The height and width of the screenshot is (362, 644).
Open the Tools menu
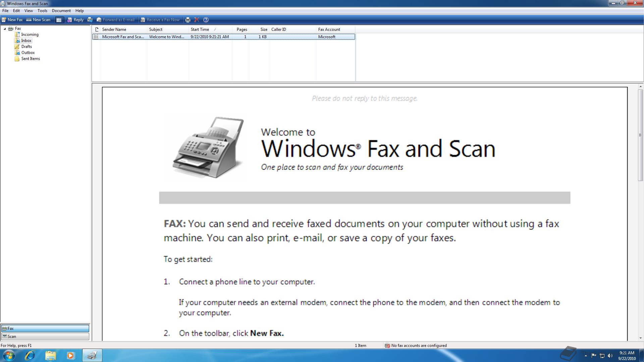pyautogui.click(x=42, y=11)
